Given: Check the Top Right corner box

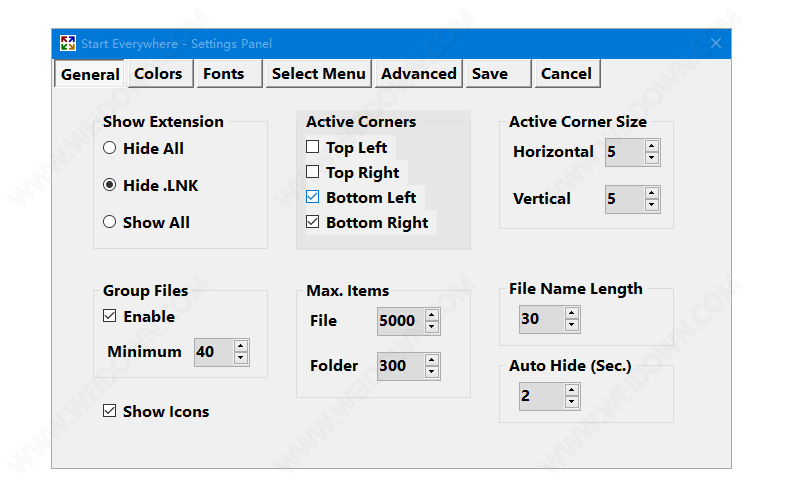Looking at the screenshot, I should click(313, 173).
